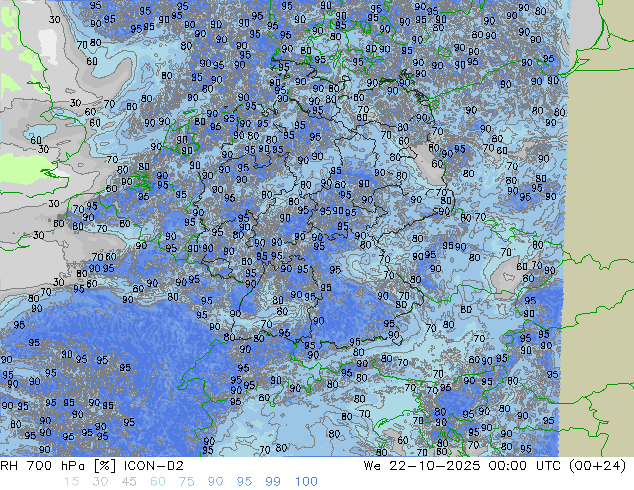Click the 'We 22-10-2025 00:00 UTC (00+24)' timestamp

coord(495,466)
